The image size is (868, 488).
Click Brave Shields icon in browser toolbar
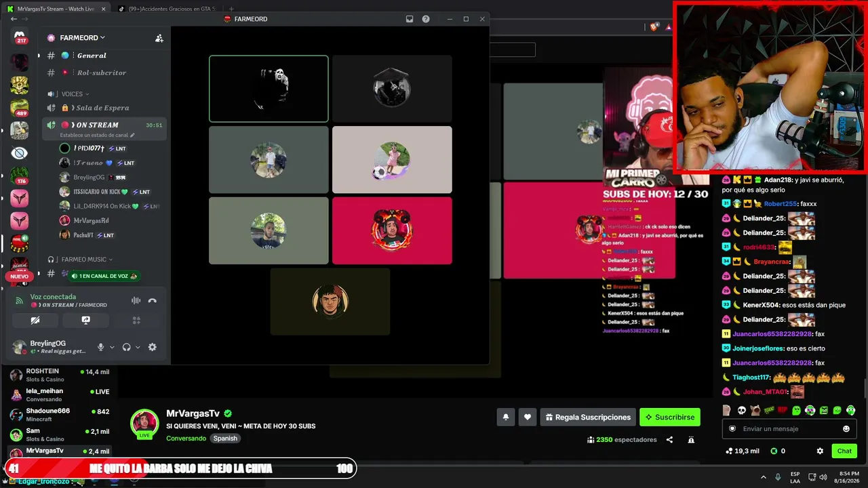[x=654, y=27]
